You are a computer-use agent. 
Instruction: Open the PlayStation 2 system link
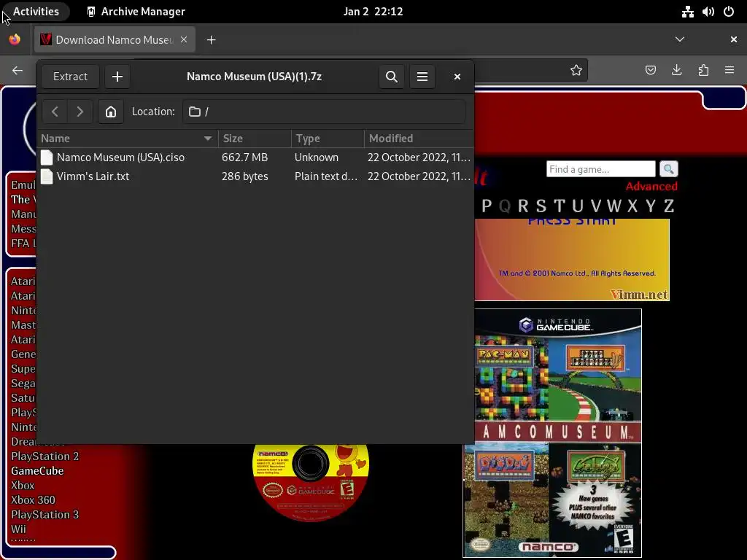[44, 456]
